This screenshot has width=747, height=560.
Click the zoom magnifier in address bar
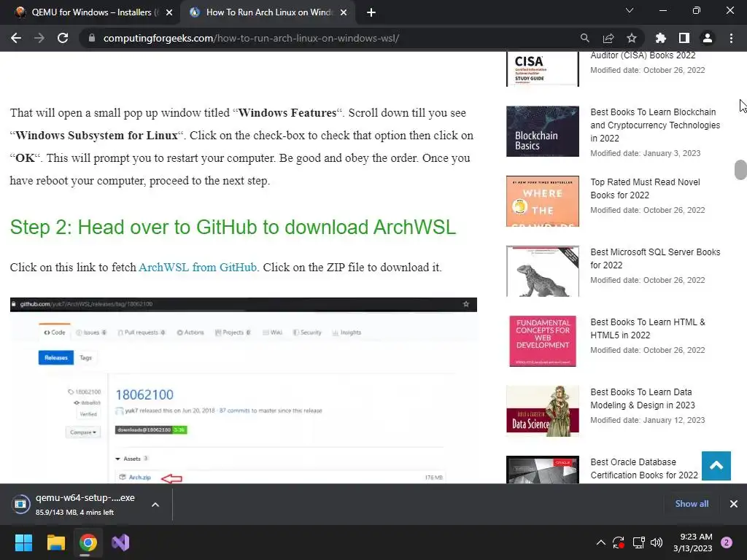pyautogui.click(x=584, y=38)
